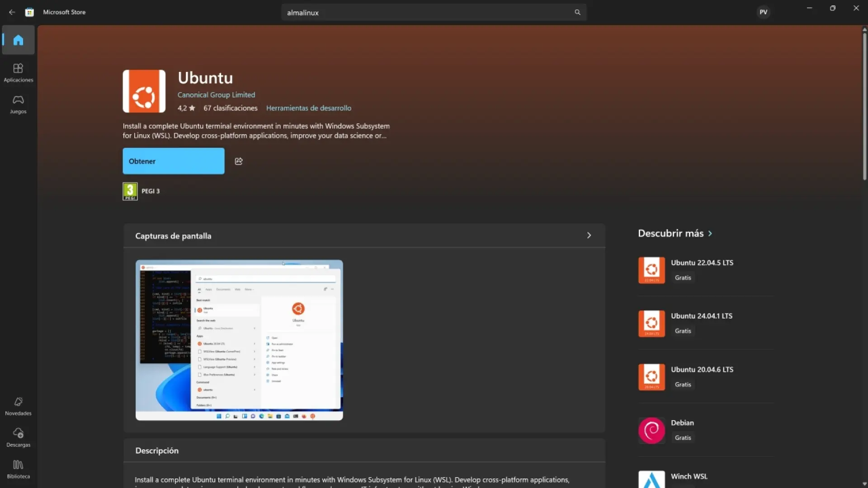Open the Herramientas de desarrollo category link
The width and height of the screenshot is (868, 488).
click(x=308, y=108)
